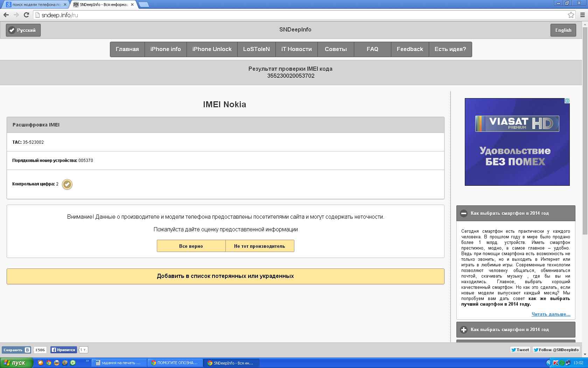The height and width of the screenshot is (368, 588).
Task: Open the Feedback menu item
Action: (x=410, y=49)
